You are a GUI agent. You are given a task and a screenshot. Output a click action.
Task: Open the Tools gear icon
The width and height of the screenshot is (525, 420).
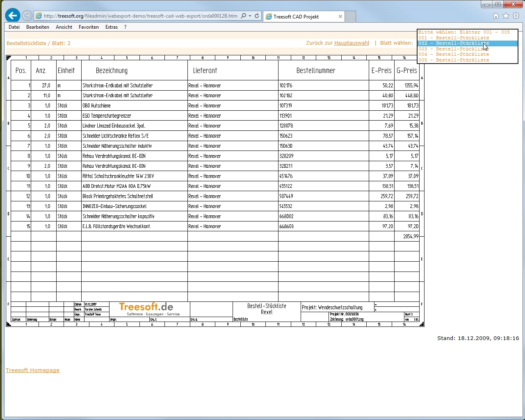coord(516,16)
